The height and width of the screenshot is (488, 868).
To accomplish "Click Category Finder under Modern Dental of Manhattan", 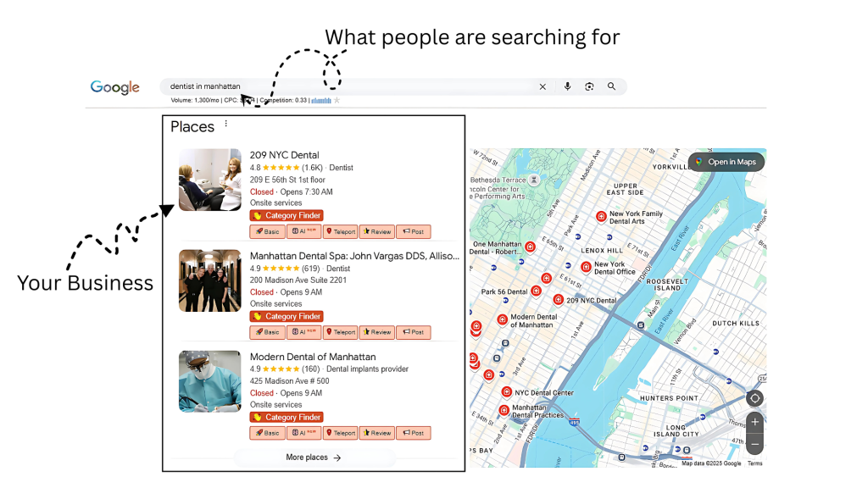I will click(x=287, y=417).
